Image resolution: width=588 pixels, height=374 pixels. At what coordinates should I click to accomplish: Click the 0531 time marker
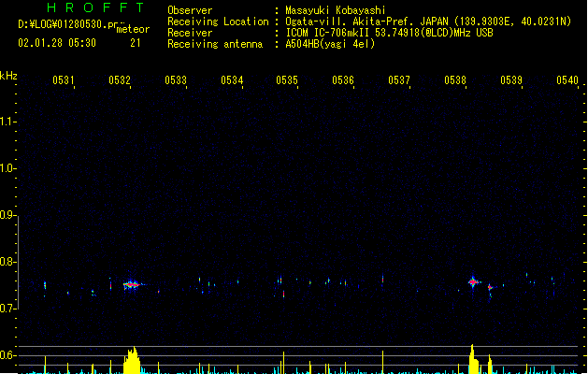click(x=64, y=80)
